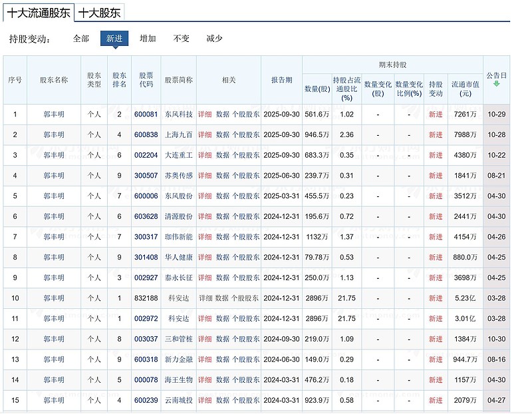
Task: Click stock name 上海九百
Action: click(x=179, y=135)
